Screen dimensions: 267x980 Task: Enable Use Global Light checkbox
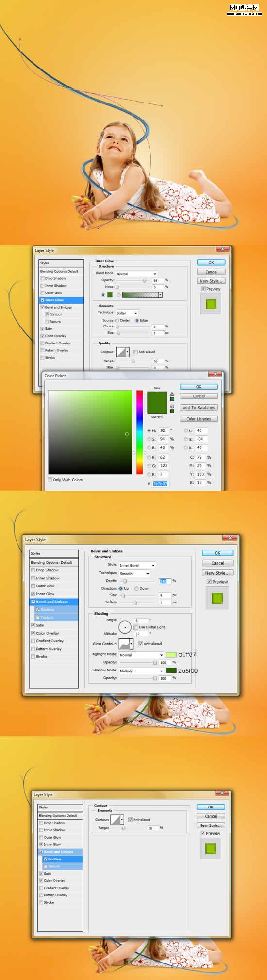click(x=136, y=627)
